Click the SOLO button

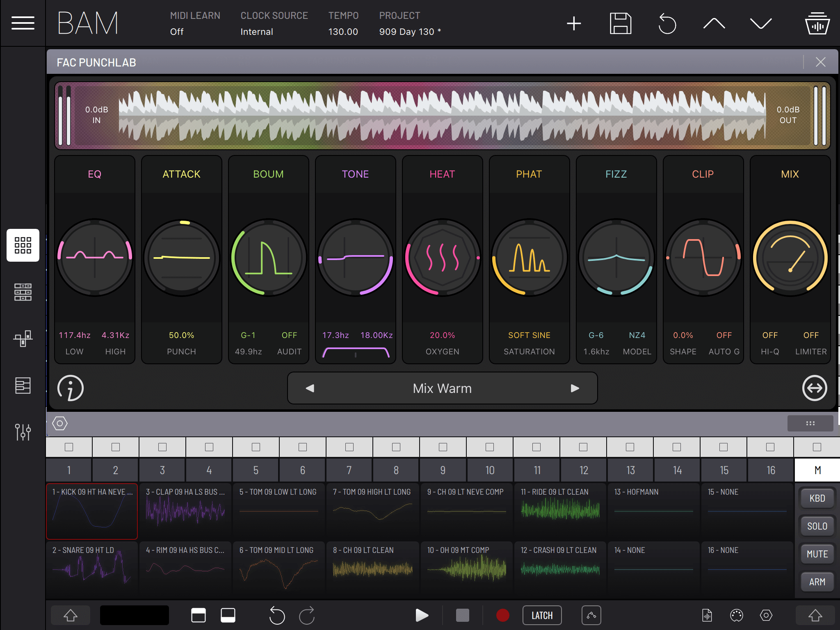817,526
